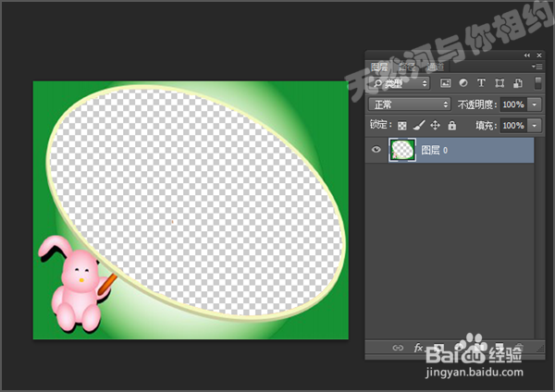Close the Layers panel with X
This screenshot has width=555, height=392.
point(539,55)
